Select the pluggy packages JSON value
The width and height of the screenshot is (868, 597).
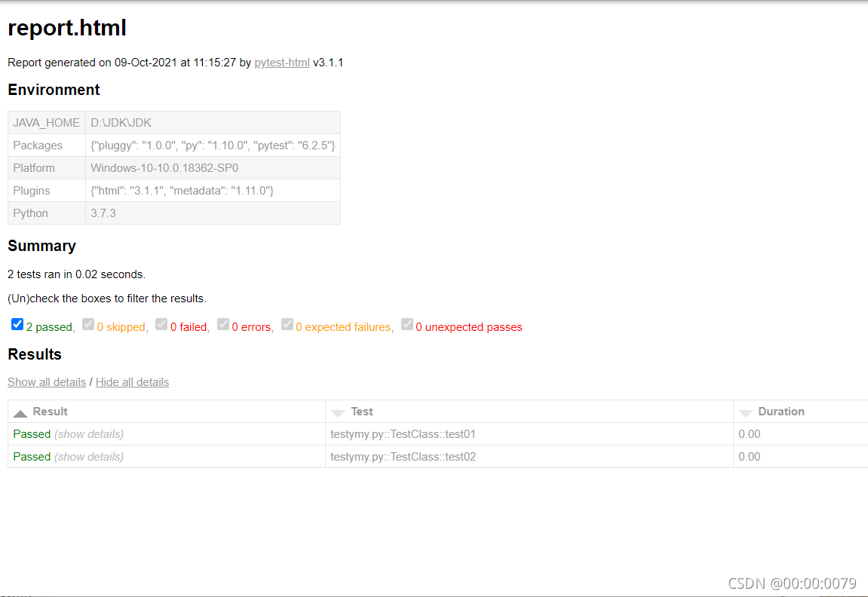213,145
